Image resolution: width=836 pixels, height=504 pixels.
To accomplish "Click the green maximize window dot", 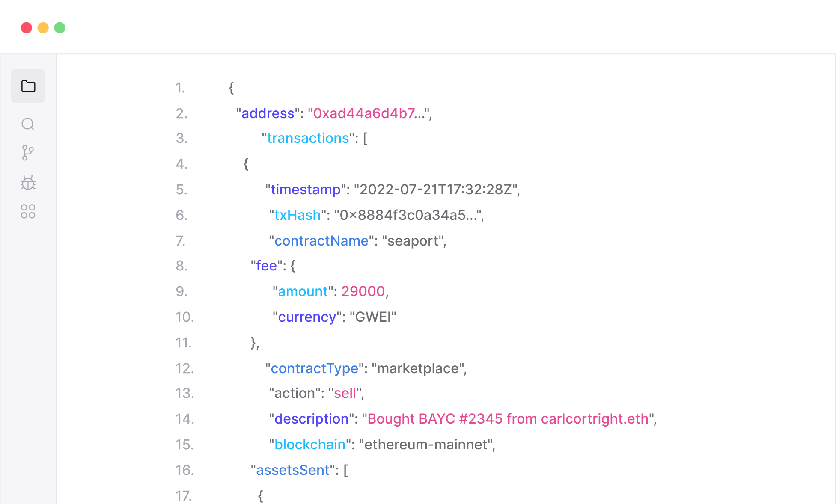I will click(60, 28).
